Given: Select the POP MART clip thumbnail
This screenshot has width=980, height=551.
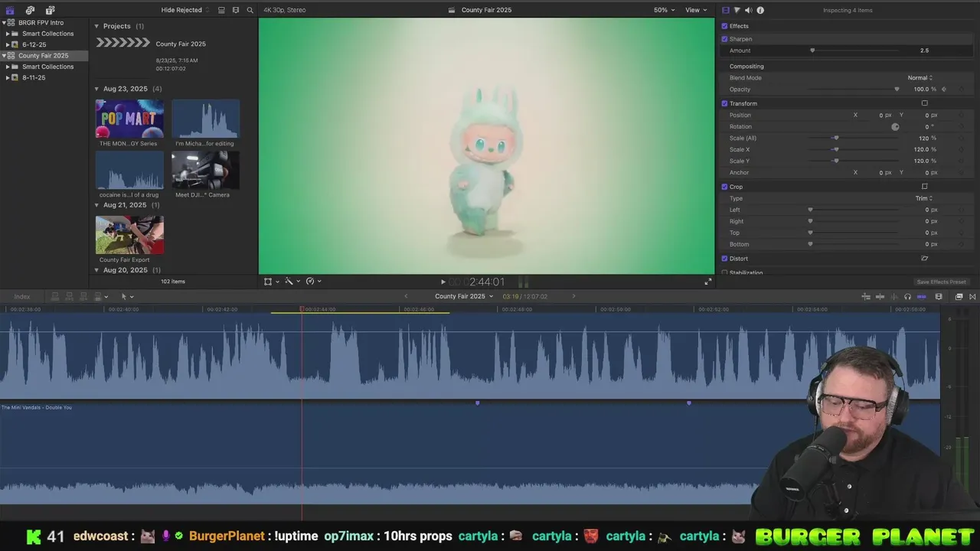Looking at the screenshot, I should coord(129,119).
